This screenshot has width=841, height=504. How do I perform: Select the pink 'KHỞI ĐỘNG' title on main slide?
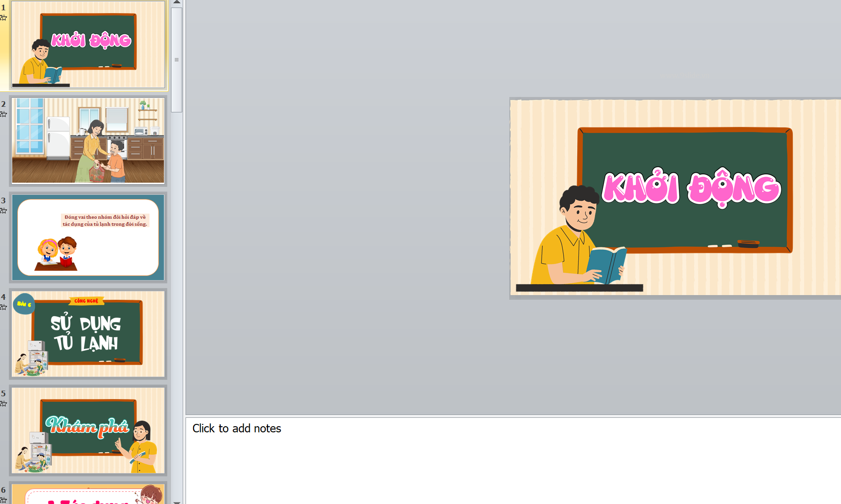point(691,188)
